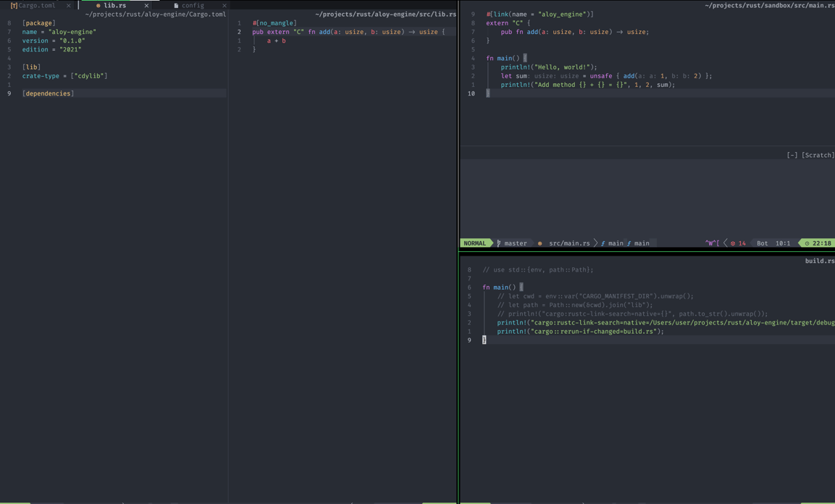This screenshot has height=504, width=835.
Task: Click the aloy-engine/Cargo.toml path winbar
Action: (x=156, y=14)
